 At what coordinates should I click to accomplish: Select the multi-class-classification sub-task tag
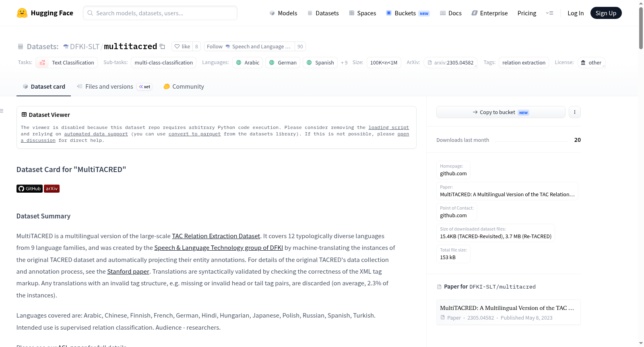[x=163, y=62]
